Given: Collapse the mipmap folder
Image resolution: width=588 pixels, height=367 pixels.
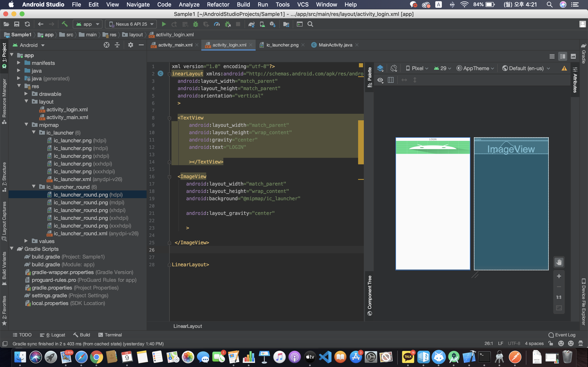Looking at the screenshot, I should [26, 125].
